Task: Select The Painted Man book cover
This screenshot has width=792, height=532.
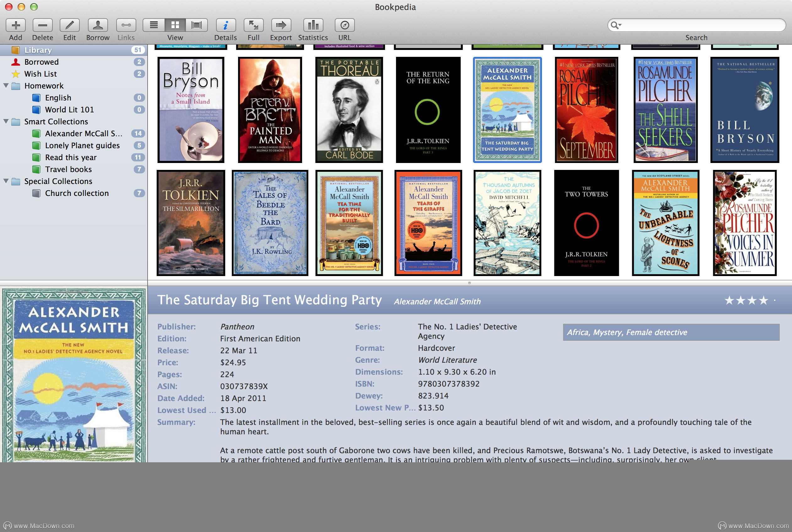Action: pos(270,110)
